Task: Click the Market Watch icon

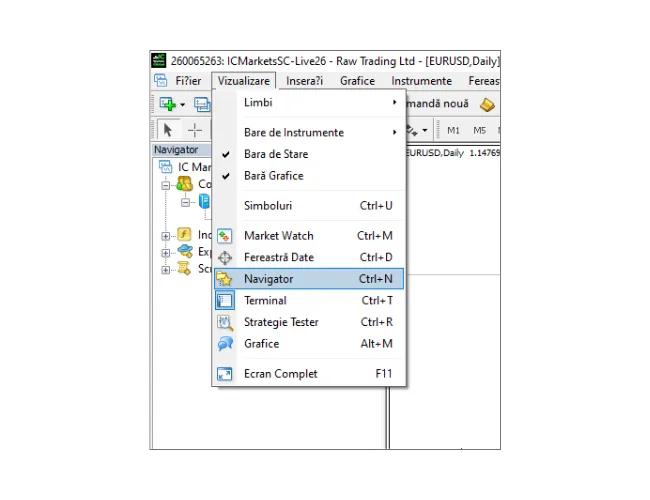Action: coord(225,236)
